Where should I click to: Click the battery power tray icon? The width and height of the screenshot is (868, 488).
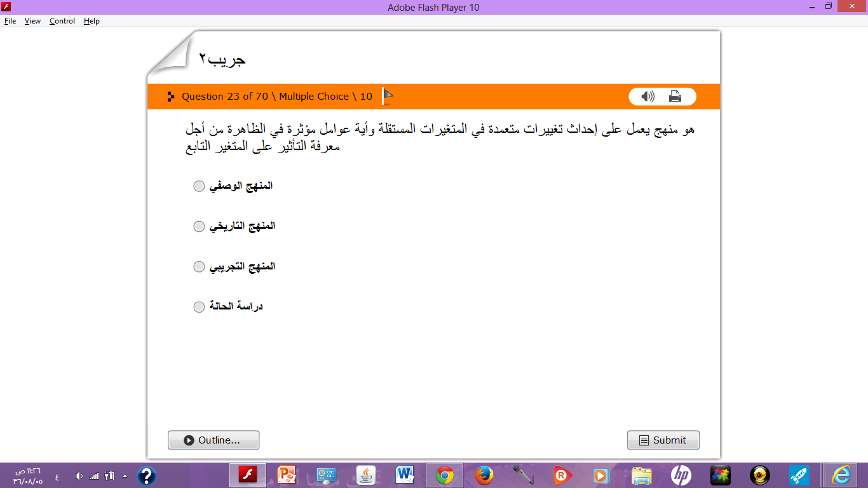(x=109, y=476)
